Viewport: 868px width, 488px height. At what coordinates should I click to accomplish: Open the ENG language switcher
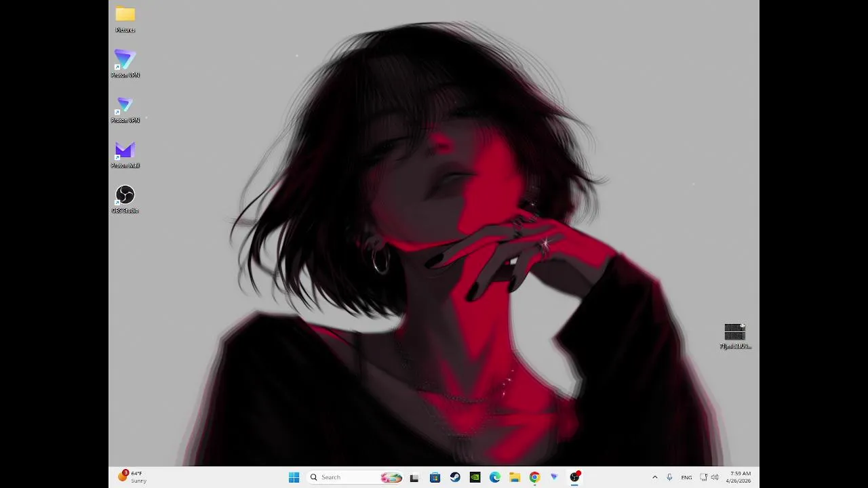686,477
